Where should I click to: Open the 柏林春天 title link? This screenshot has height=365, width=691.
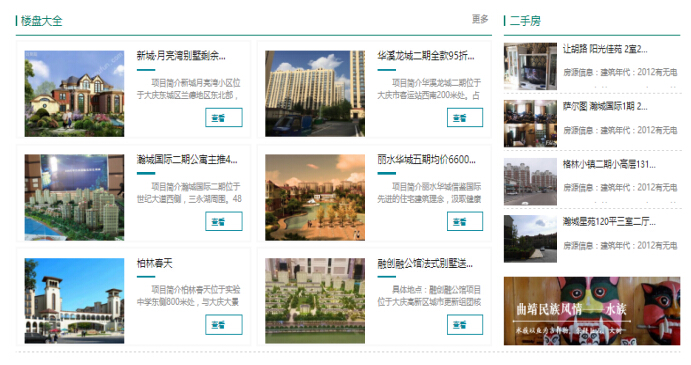[155, 263]
